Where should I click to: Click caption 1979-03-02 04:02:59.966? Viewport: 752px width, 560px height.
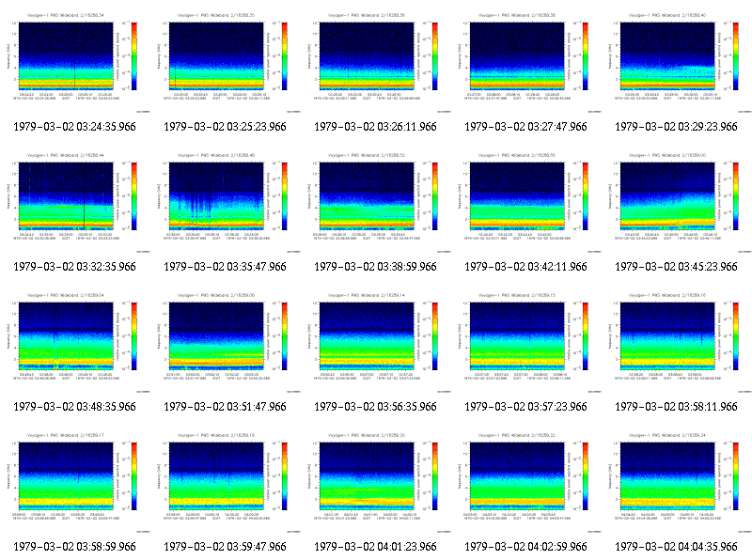click(x=525, y=547)
